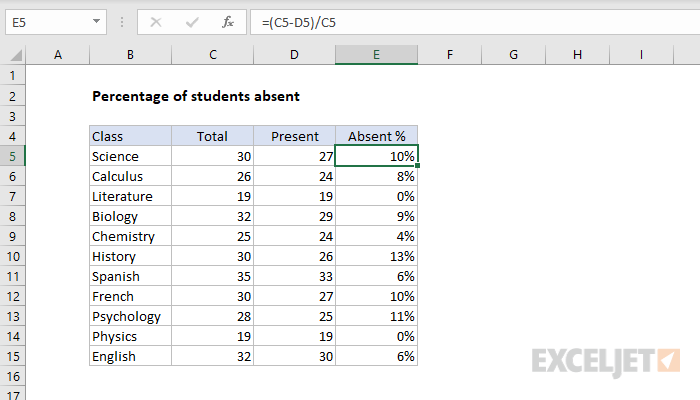Click the Name Box showing E5
Screen dimensions: 700x400
coord(56,22)
